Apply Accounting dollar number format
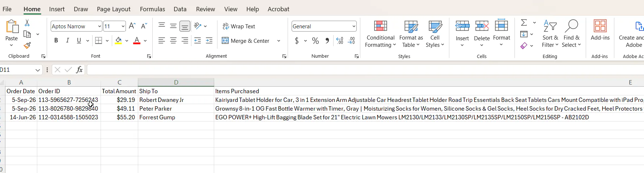644x173 pixels. point(297,41)
